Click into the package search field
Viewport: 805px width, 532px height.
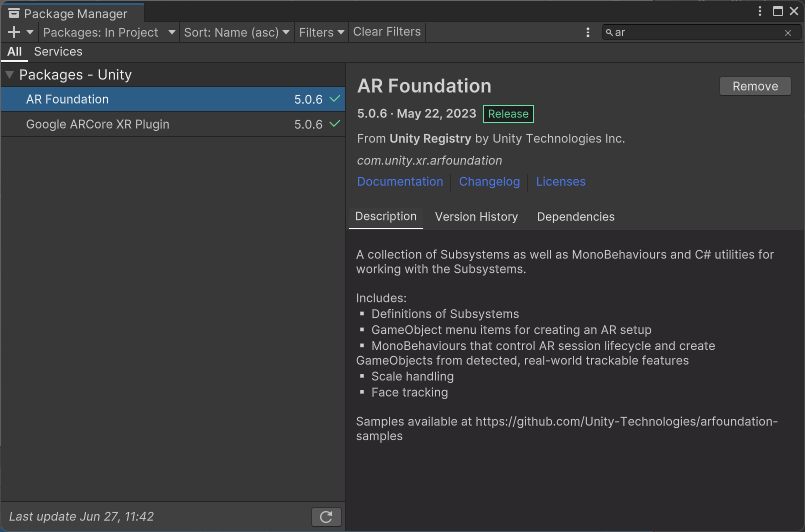click(701, 32)
